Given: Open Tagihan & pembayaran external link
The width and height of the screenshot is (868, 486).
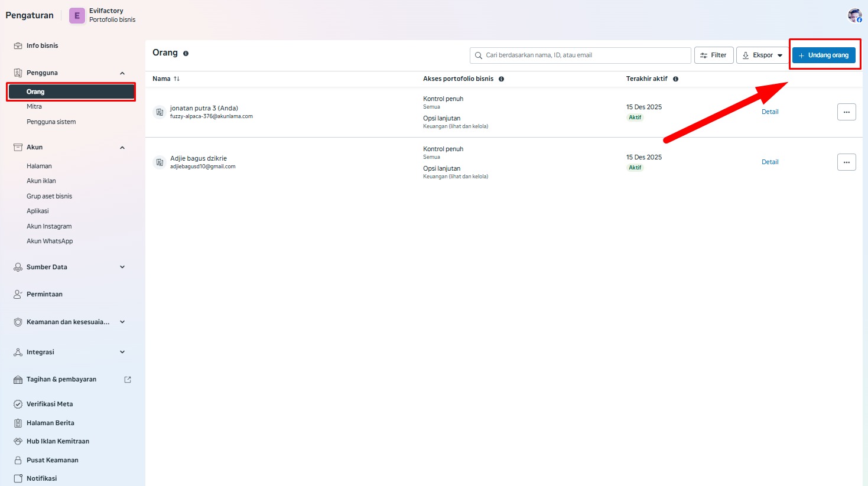Looking at the screenshot, I should click(x=127, y=380).
